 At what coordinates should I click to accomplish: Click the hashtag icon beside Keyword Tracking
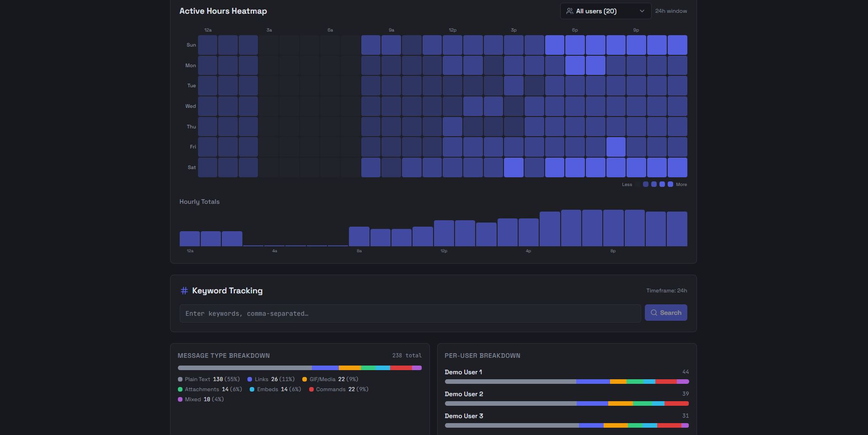(184, 291)
